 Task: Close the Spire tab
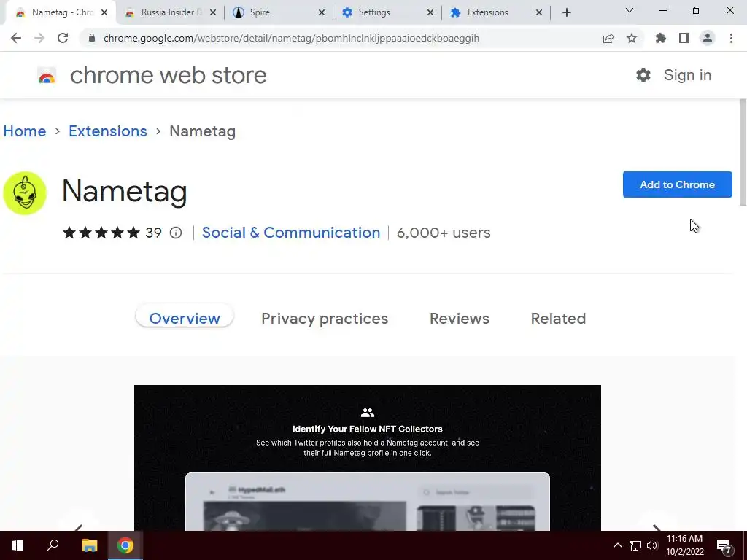coord(322,12)
